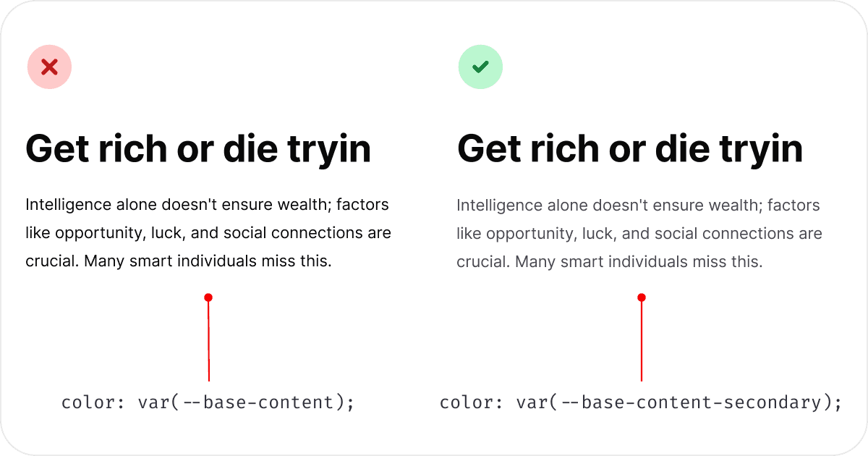The height and width of the screenshot is (456, 868).
Task: Select the heading under the green checkmark
Action: (630, 149)
